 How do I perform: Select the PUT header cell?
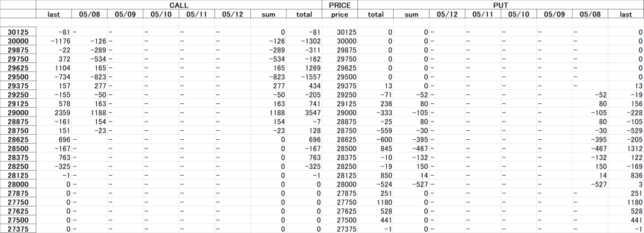point(501,5)
